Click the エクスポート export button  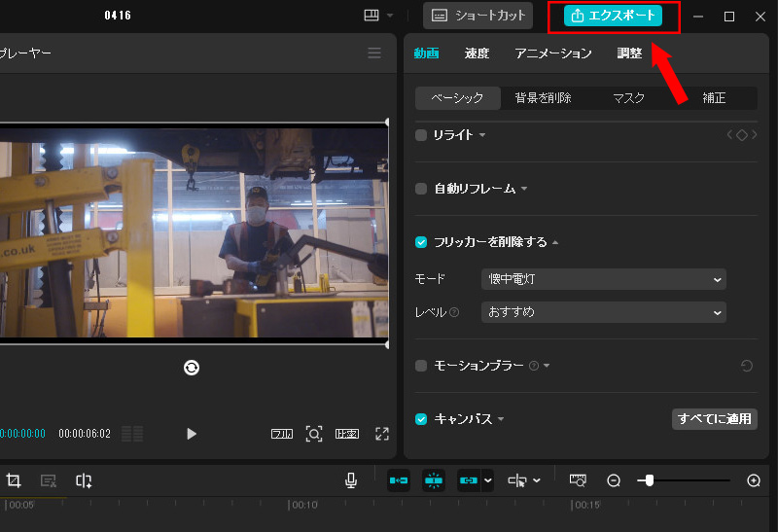tap(613, 16)
